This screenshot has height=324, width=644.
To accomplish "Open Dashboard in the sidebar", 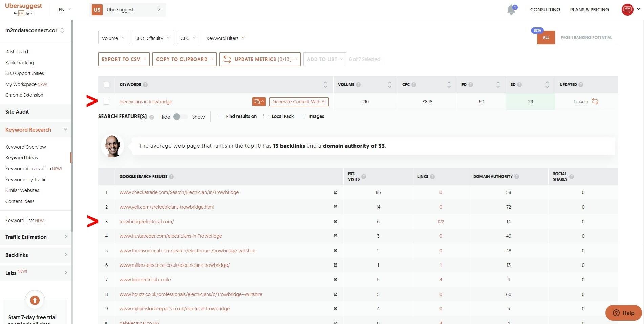I will (17, 52).
